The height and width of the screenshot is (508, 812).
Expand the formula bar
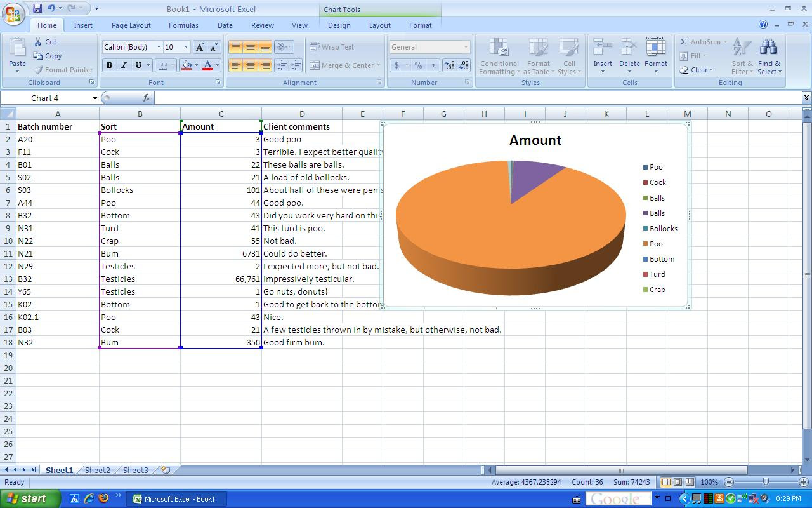tap(806, 98)
